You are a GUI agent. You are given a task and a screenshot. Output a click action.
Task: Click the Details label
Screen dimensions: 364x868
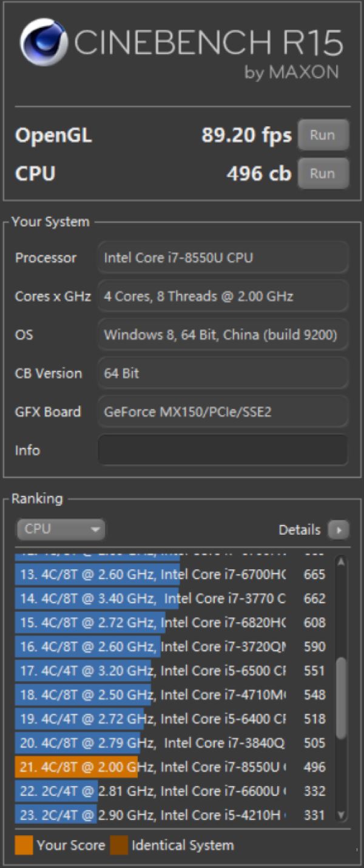299,530
